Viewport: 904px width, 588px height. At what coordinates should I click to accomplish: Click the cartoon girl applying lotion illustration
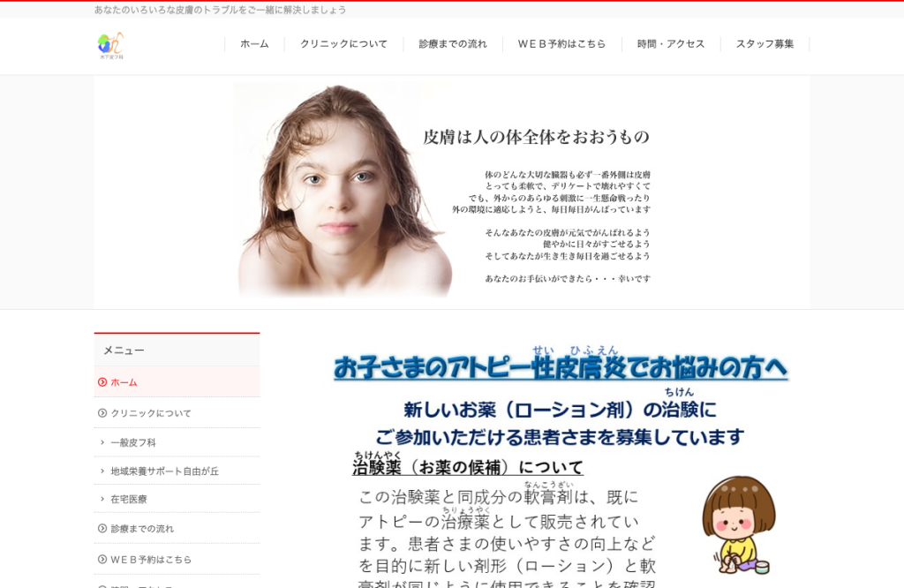click(739, 525)
